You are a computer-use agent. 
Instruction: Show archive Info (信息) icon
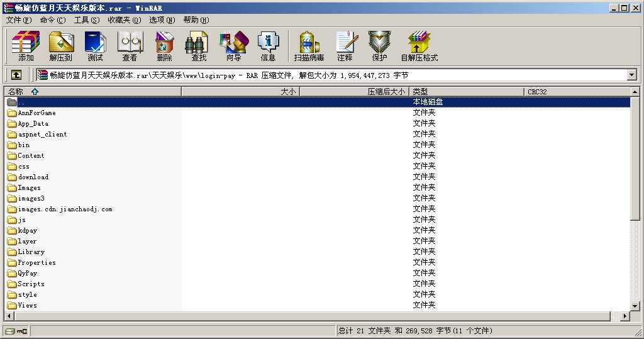(268, 46)
